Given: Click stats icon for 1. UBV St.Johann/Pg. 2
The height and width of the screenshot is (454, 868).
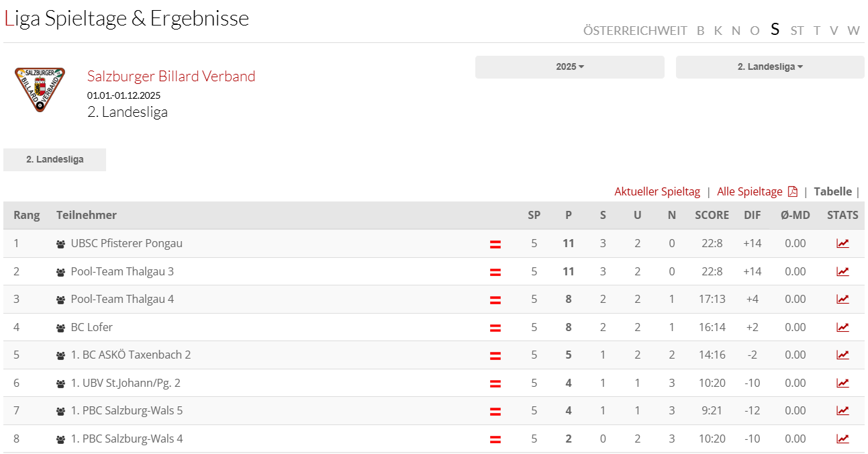Looking at the screenshot, I should coord(842,383).
